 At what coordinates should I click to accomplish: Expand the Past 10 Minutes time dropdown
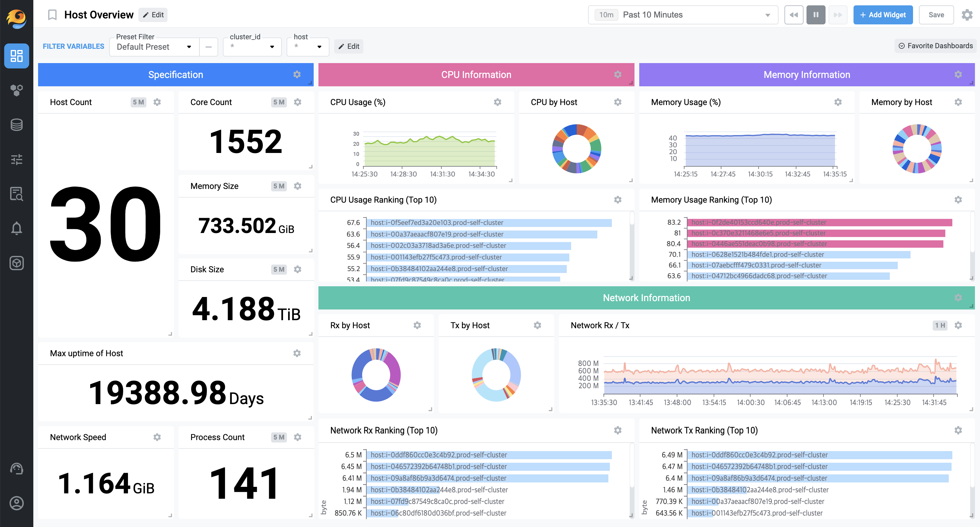click(683, 15)
